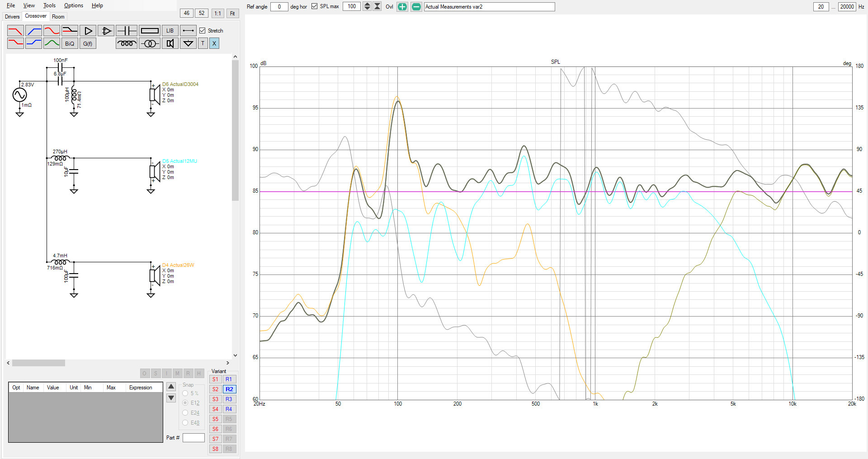
Task: Click the Part # input field
Action: coord(193,438)
